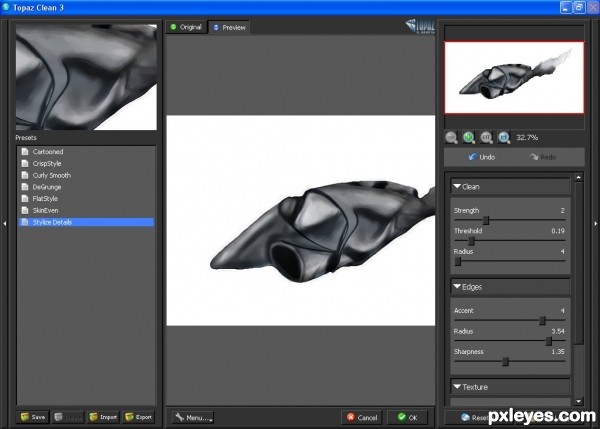The image size is (600, 429).
Task: Click the Undo arrow button
Action: click(x=482, y=157)
